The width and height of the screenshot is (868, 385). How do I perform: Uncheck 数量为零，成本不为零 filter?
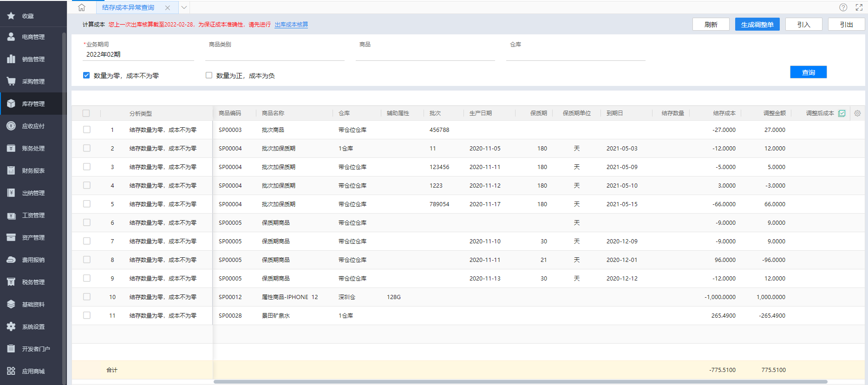[86, 75]
